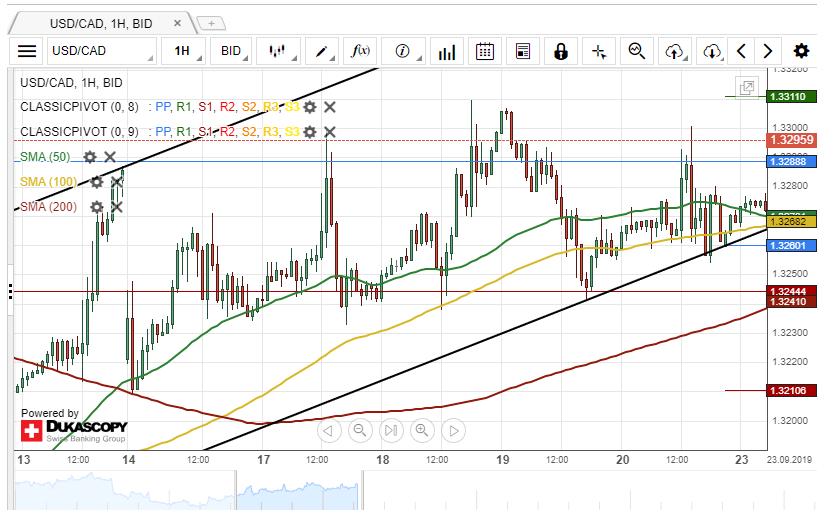Click the cloud upload icon
821x516 pixels.
675,51
